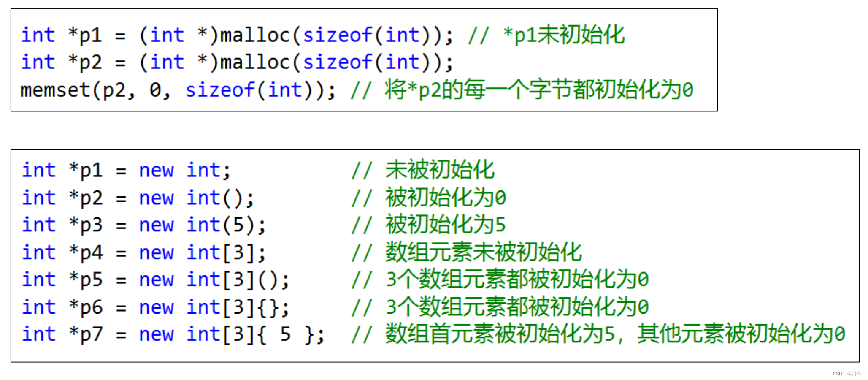Click the memset(p2, 0, sizeof(int)) statement
868x380 pixels.
(x=178, y=90)
